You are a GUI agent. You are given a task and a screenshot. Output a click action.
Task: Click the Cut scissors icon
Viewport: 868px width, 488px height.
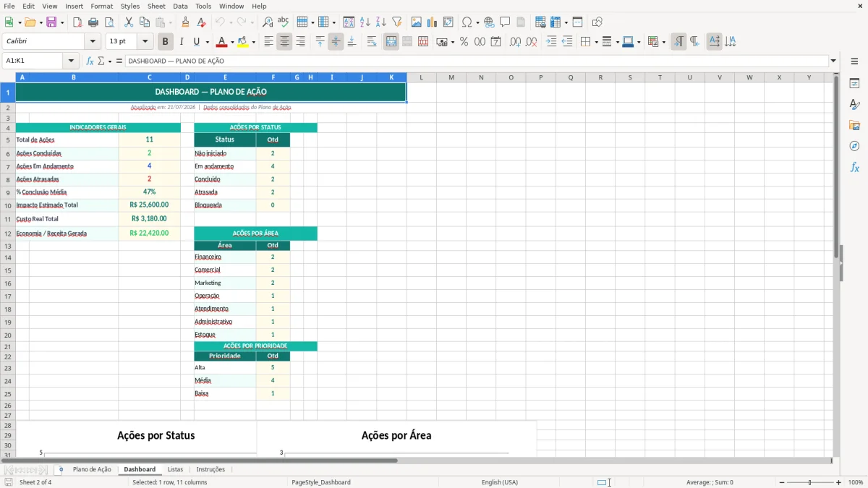pyautogui.click(x=129, y=22)
